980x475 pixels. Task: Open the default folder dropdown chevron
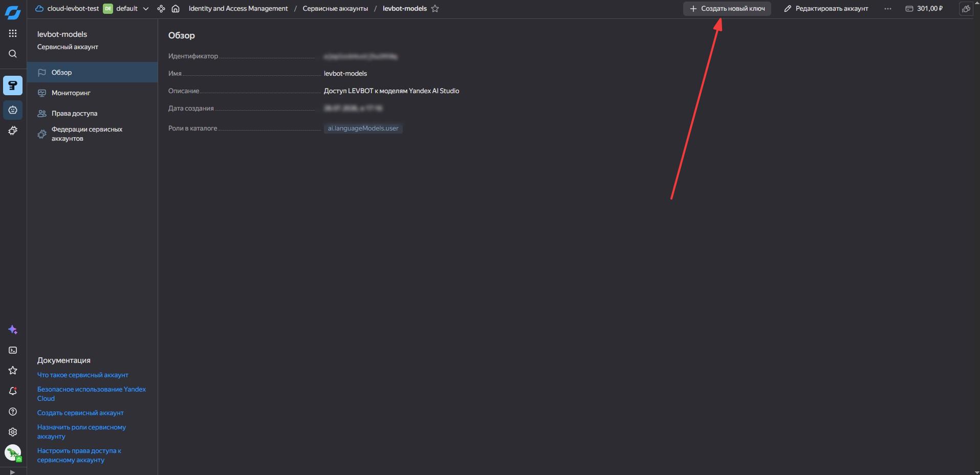146,9
